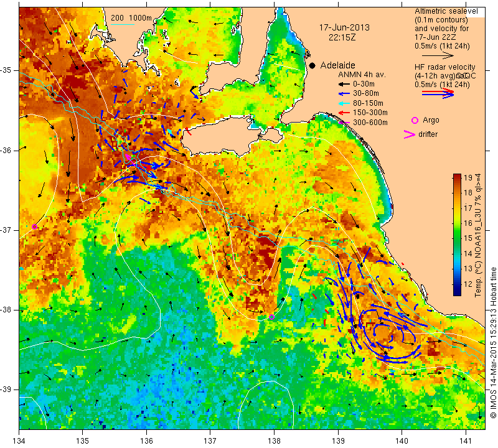This screenshot has width=498, height=448.
Task: Click the 19 value on temperature scale
Action: (468, 177)
